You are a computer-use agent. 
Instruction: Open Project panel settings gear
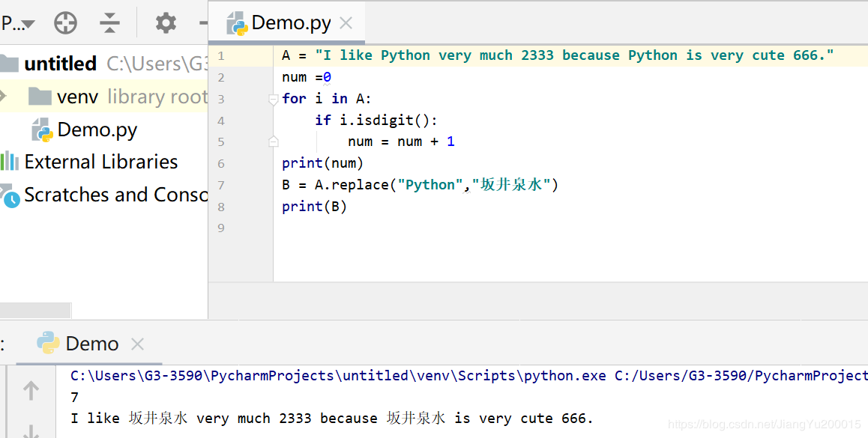tap(165, 22)
